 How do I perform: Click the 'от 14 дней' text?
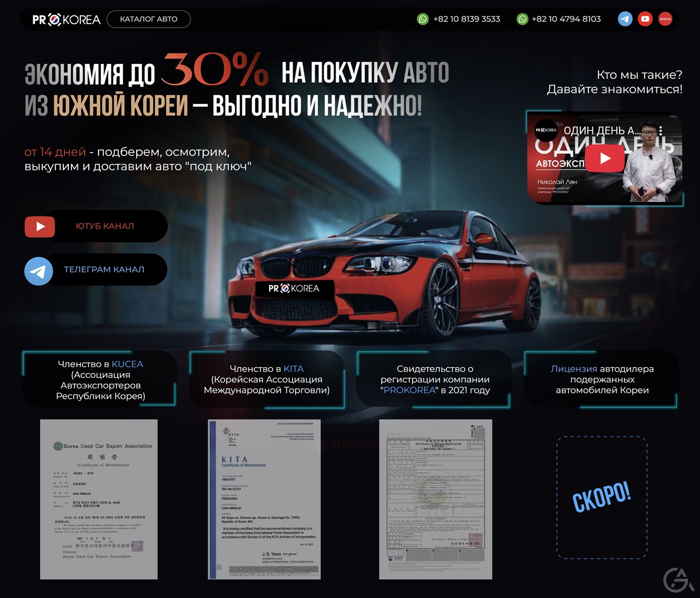tap(55, 152)
